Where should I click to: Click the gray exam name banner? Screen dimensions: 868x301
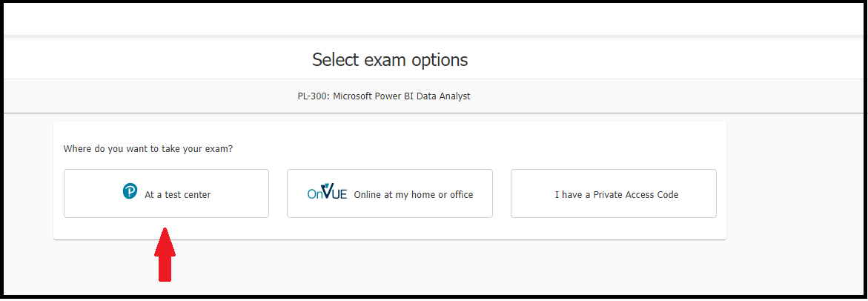[x=434, y=96]
